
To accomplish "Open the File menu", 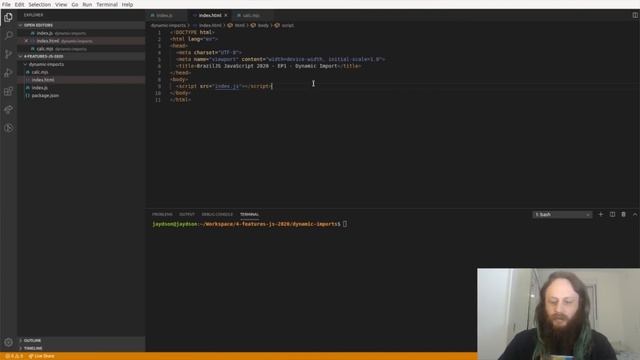I will pyautogui.click(x=6, y=4).
